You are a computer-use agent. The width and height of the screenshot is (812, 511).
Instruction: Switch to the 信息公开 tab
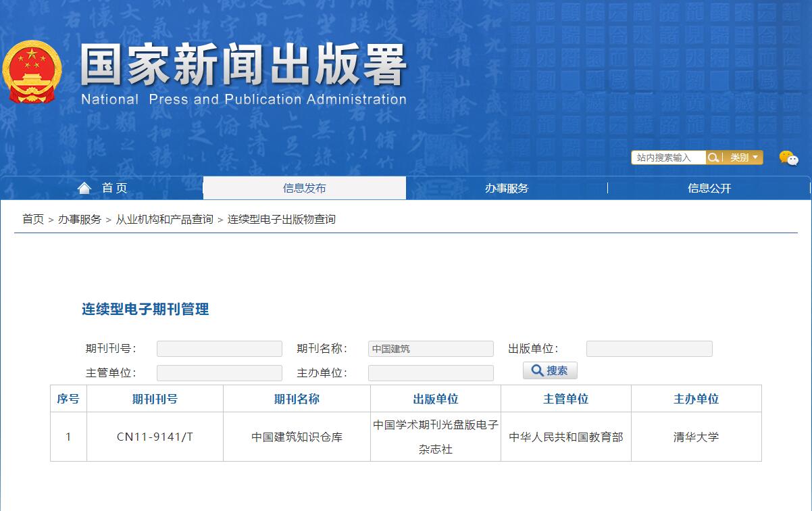tap(709, 188)
